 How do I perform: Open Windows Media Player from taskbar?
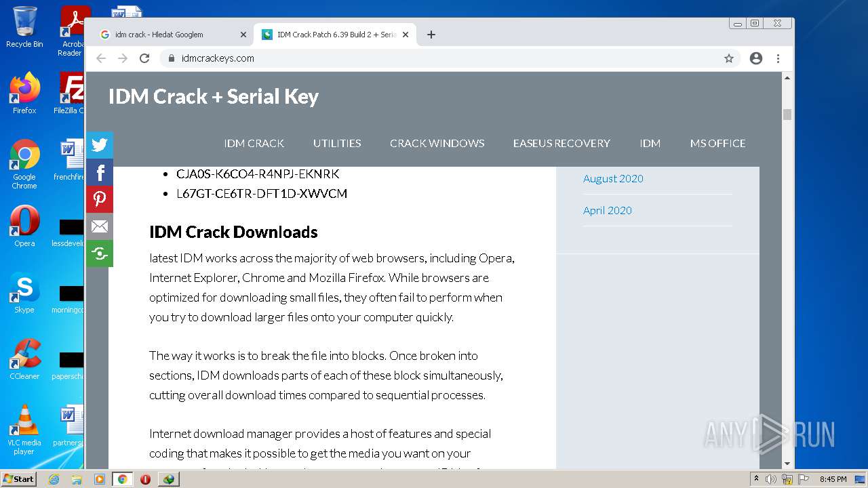coord(100,479)
